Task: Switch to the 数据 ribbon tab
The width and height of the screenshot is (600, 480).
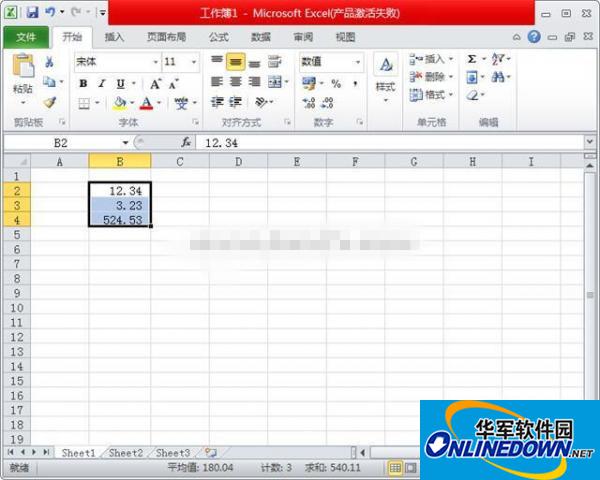Action: (261, 37)
